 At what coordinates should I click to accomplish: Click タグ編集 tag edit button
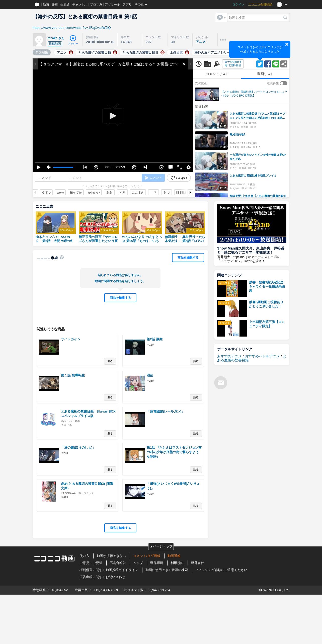coord(42,52)
